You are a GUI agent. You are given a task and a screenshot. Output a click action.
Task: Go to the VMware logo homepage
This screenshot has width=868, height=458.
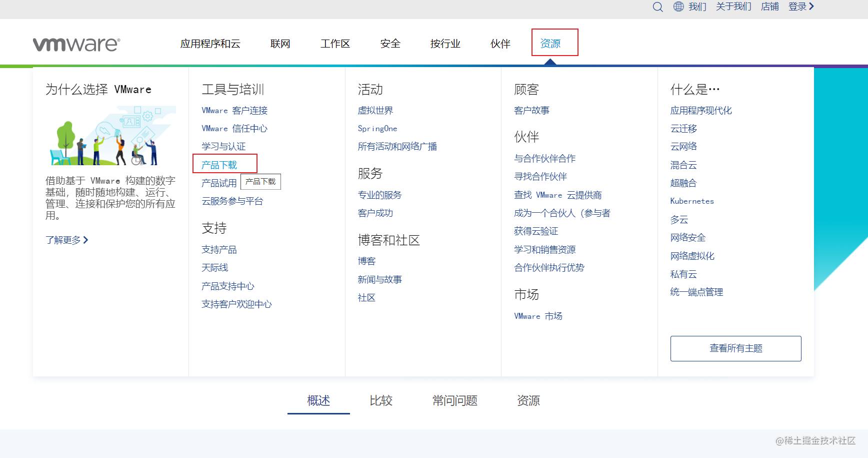click(x=76, y=44)
